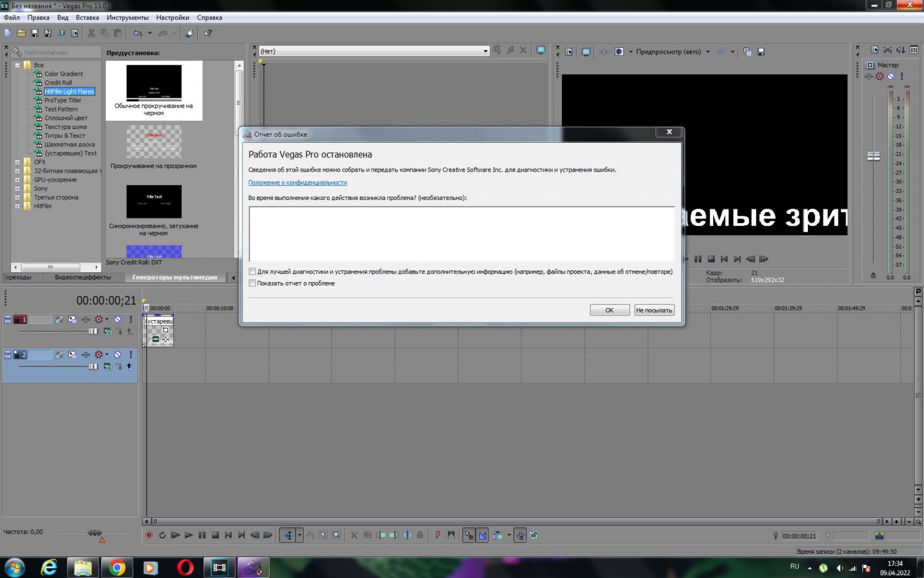The height and width of the screenshot is (578, 924).
Task: Mute video track 1
Action: [x=117, y=320]
